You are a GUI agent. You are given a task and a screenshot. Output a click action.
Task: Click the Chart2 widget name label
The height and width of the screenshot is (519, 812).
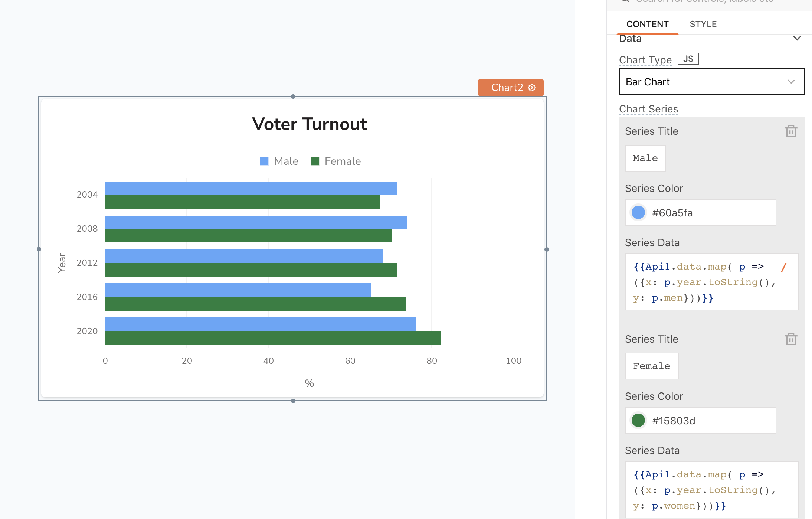tap(507, 88)
